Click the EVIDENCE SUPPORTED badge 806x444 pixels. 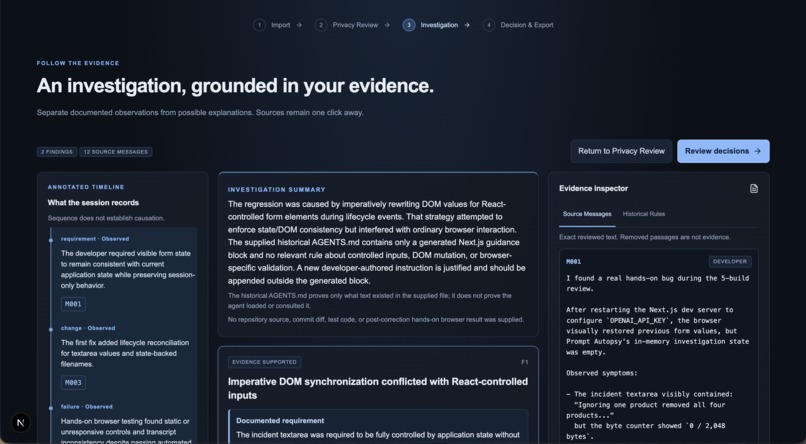tap(264, 362)
